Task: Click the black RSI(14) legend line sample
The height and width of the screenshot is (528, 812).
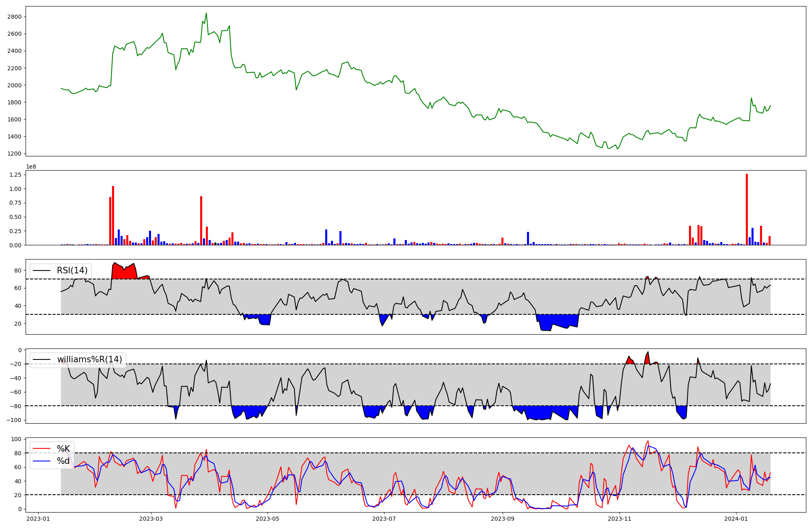Action: (41, 270)
